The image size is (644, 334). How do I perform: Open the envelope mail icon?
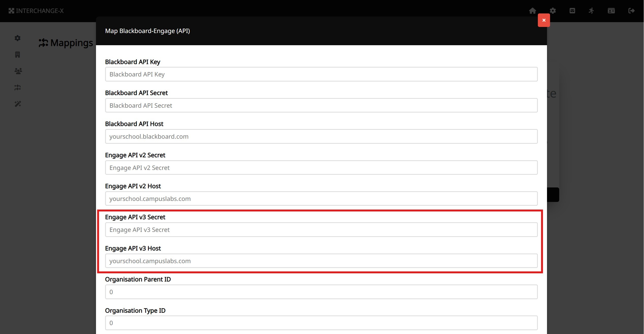tap(572, 11)
